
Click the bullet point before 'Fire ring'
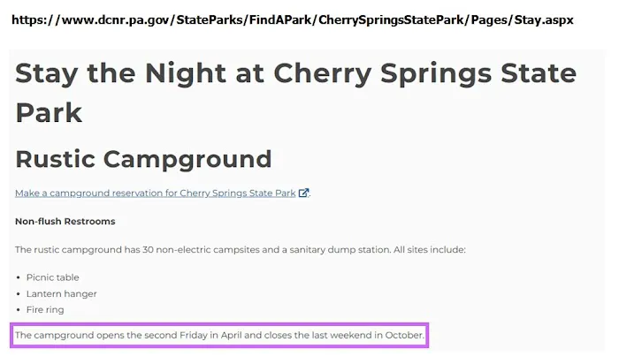[19, 310]
